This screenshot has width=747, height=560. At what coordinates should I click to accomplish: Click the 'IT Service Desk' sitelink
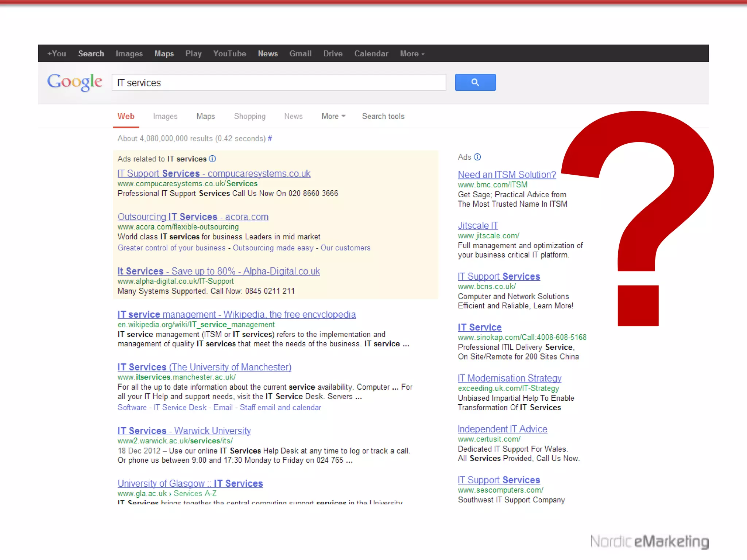[x=180, y=407]
